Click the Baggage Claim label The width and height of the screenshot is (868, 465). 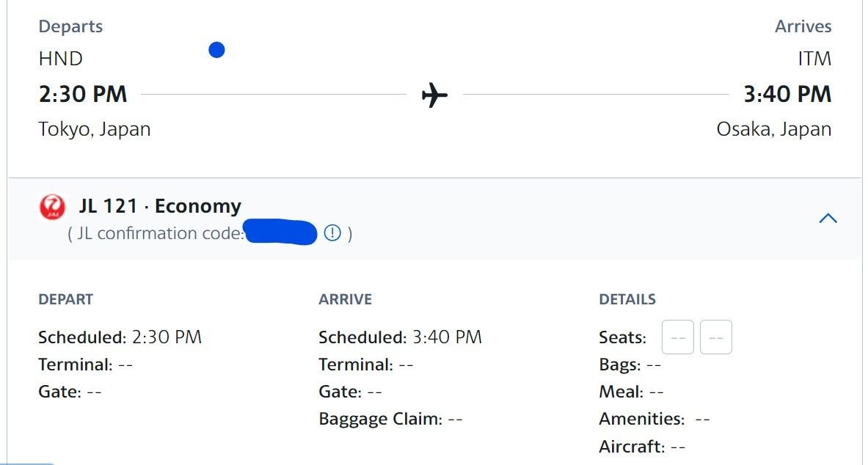(x=380, y=420)
